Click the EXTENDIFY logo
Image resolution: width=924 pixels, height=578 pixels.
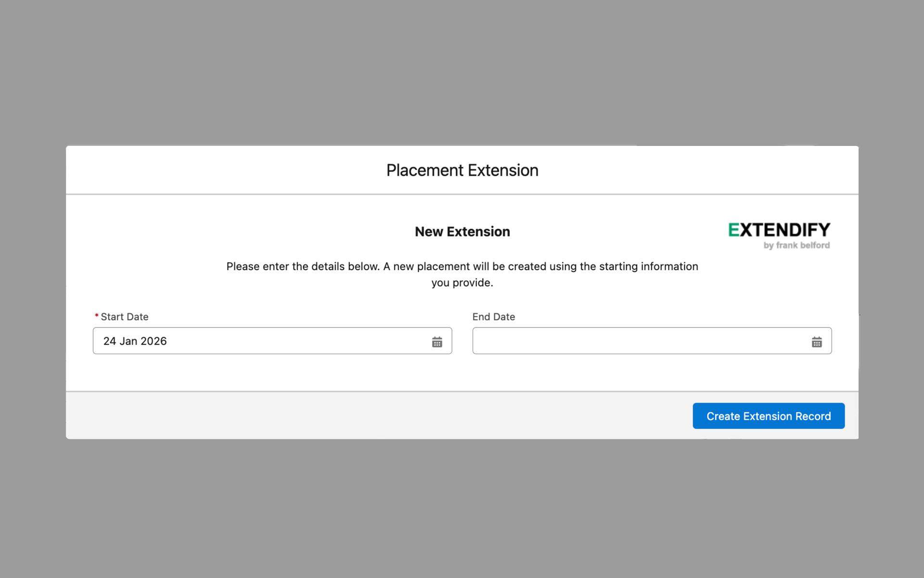click(779, 230)
